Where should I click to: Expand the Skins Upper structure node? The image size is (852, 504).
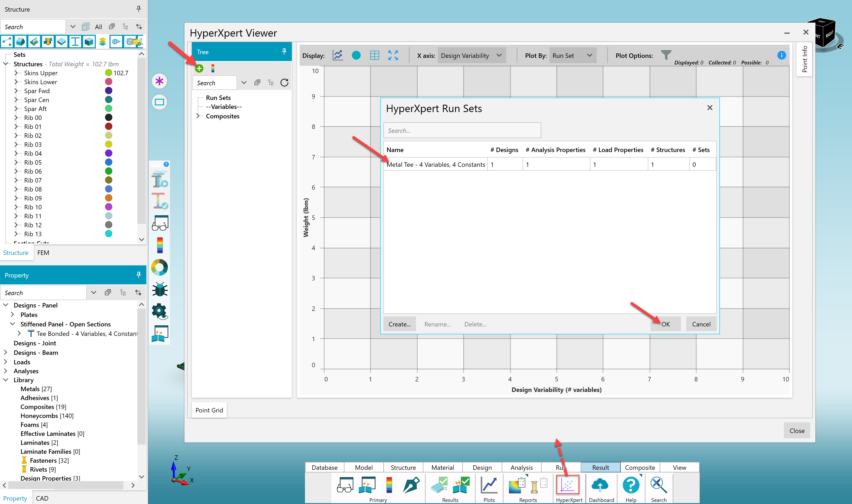click(x=16, y=73)
